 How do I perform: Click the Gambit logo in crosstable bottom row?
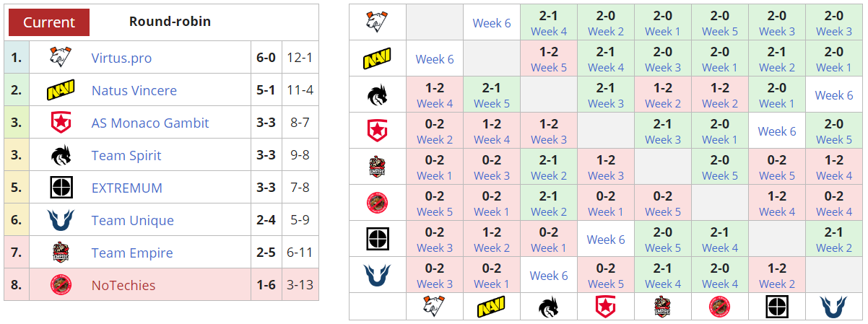[x=605, y=307]
